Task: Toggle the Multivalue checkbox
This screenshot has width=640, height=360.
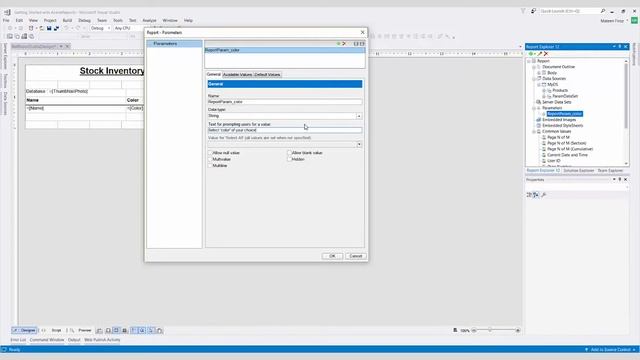Action: click(x=210, y=159)
